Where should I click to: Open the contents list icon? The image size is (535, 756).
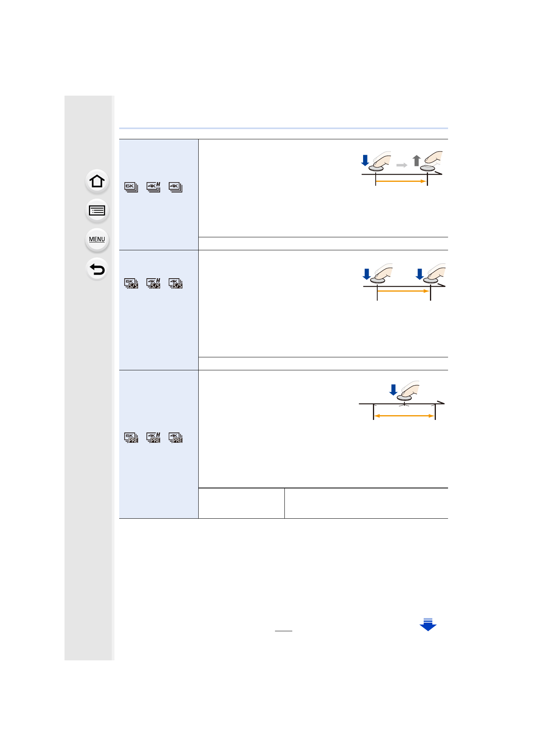pos(97,211)
